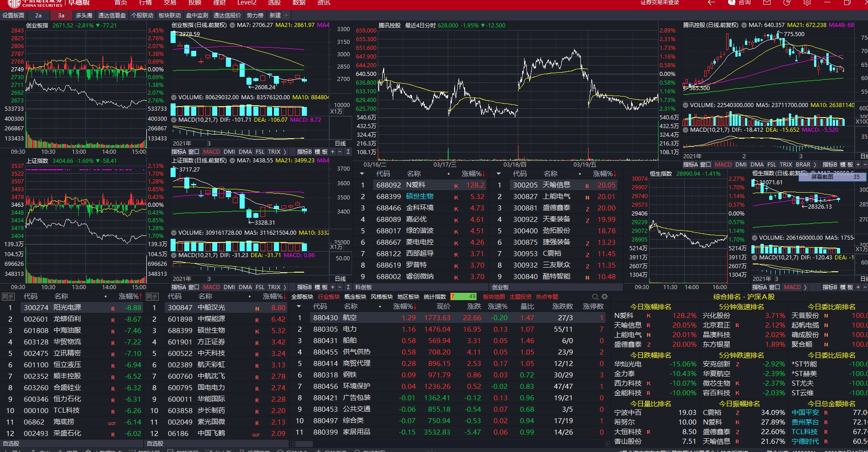This screenshot has width=868, height=452.
Task: Click the back arrow in the title bar
Action: [711, 3]
